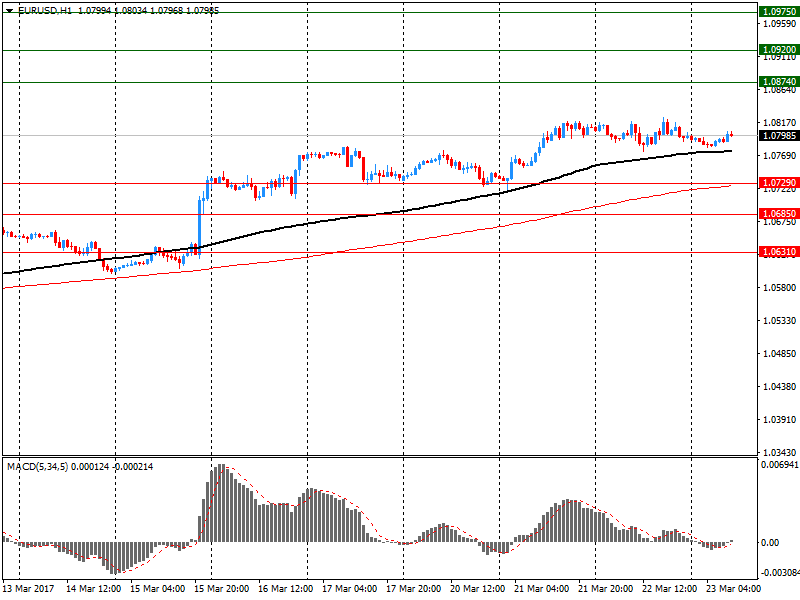Click the 1.09590 price scale value
Image resolution: width=800 pixels, height=600 pixels.
pyautogui.click(x=779, y=23)
